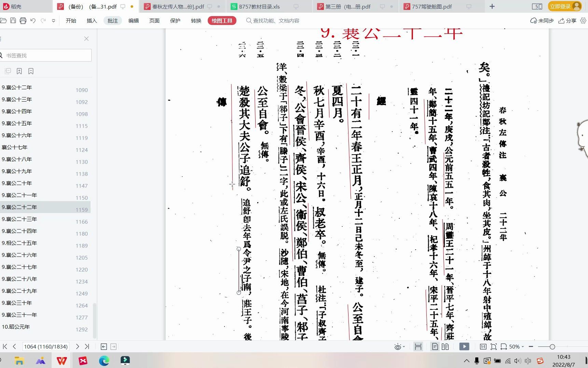Toggle the two-page view mode
Image resolution: width=588 pixels, height=368 pixels.
pos(445,346)
